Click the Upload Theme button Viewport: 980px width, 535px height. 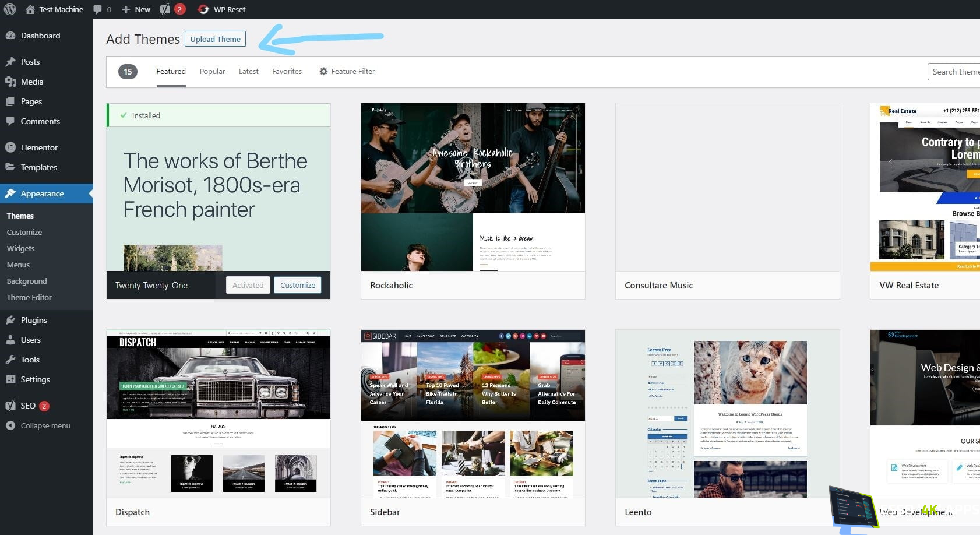pyautogui.click(x=215, y=39)
